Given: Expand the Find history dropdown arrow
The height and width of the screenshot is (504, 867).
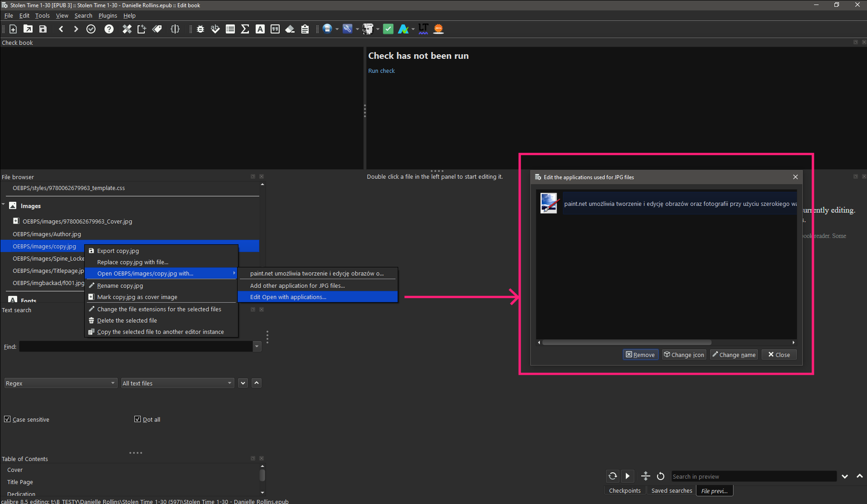Looking at the screenshot, I should click(257, 347).
